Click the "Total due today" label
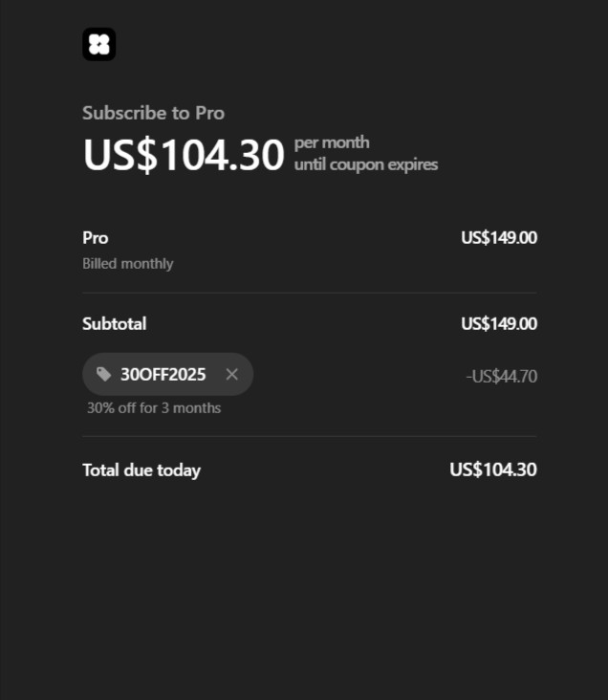608x700 pixels. (141, 470)
